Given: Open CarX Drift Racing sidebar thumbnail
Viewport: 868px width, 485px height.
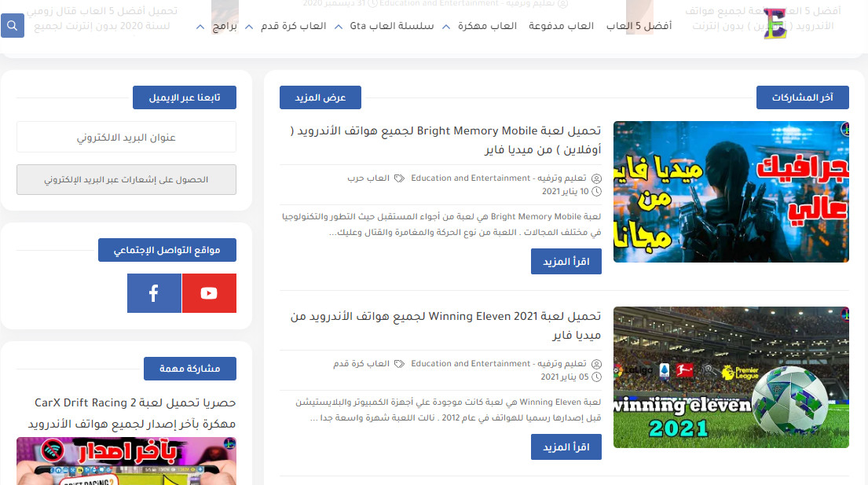Looking at the screenshot, I should [126, 461].
